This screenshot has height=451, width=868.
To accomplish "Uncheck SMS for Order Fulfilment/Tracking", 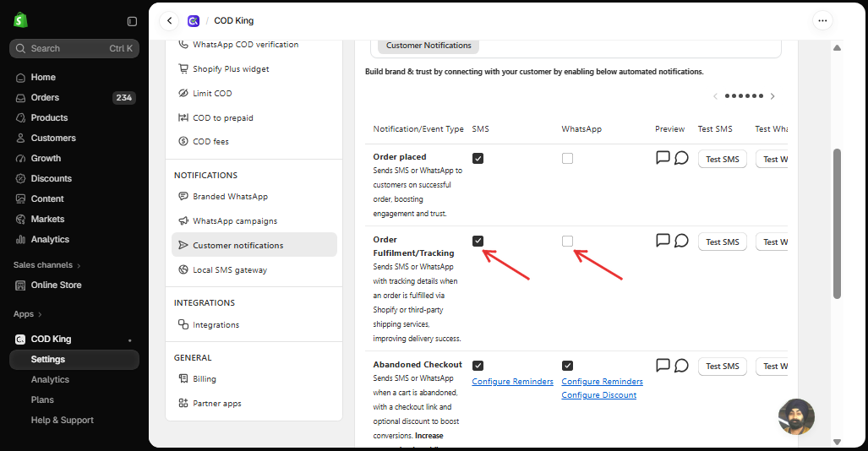I will [478, 241].
